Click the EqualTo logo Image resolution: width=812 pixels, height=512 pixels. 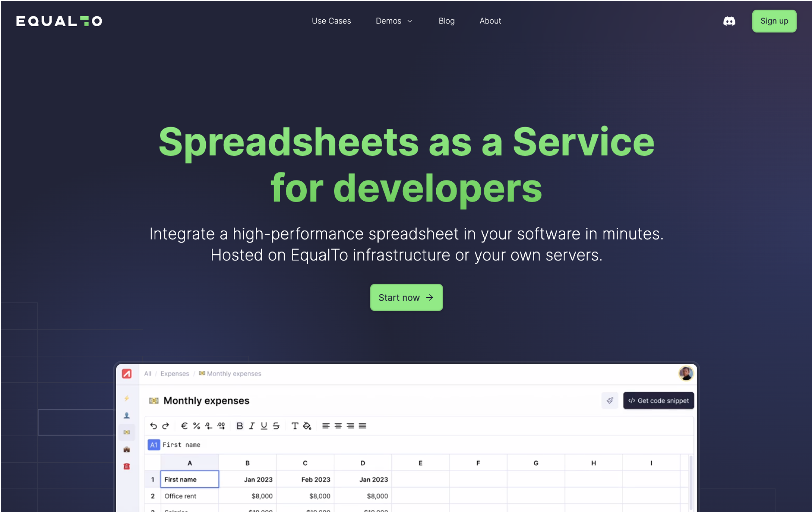(59, 21)
